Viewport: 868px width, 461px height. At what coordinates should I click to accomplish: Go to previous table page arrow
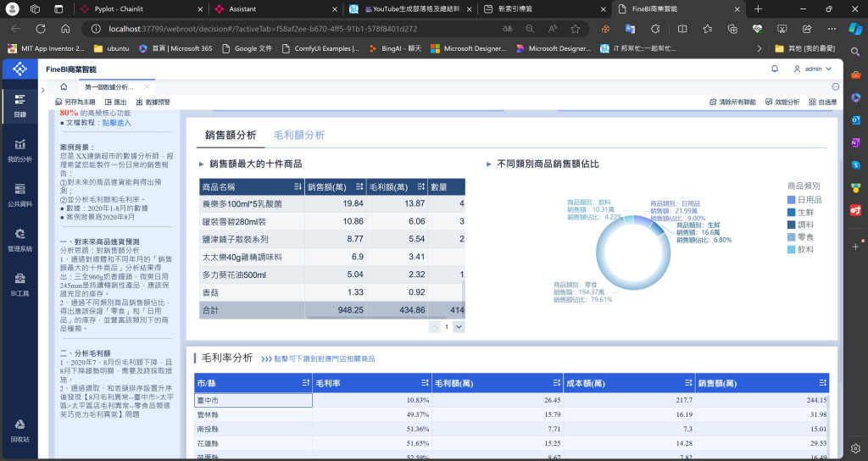click(435, 326)
